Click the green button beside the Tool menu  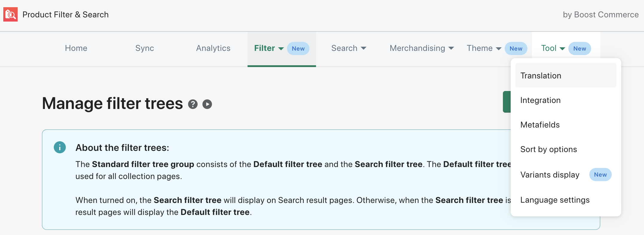(x=506, y=102)
